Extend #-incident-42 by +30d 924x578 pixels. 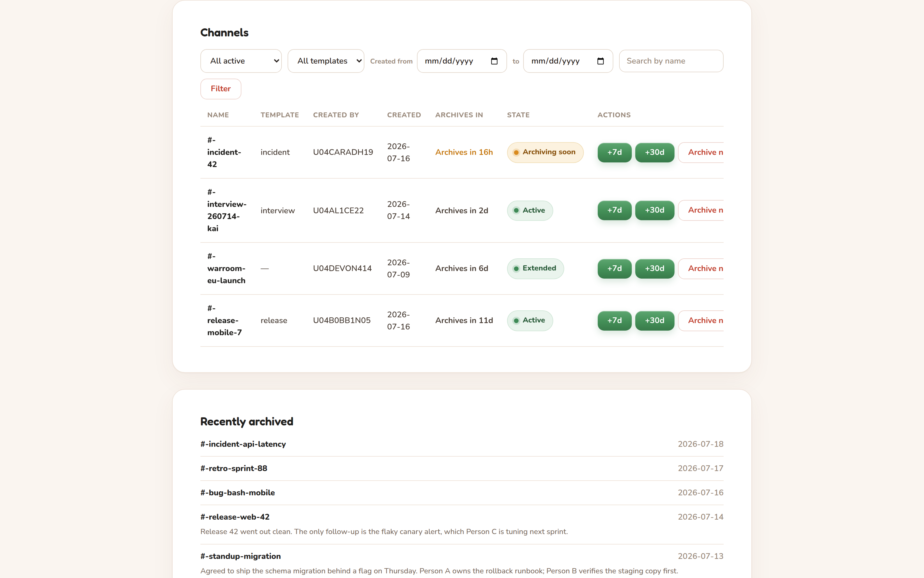click(654, 152)
